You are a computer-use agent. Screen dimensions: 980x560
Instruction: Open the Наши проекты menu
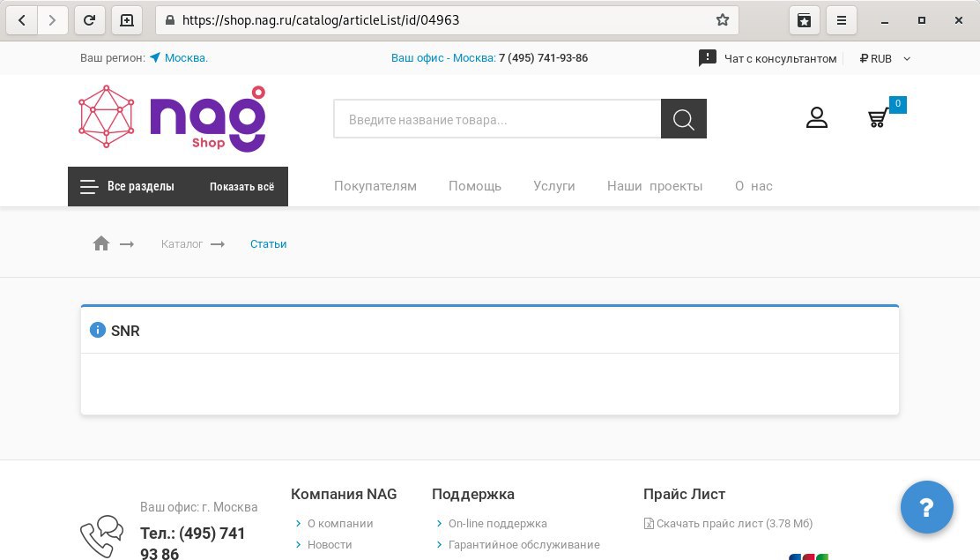pyautogui.click(x=655, y=186)
